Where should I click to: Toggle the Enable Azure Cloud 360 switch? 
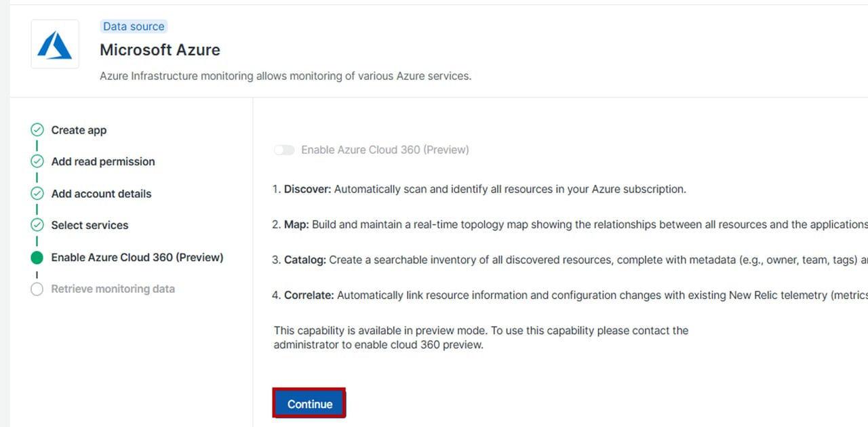tap(284, 150)
